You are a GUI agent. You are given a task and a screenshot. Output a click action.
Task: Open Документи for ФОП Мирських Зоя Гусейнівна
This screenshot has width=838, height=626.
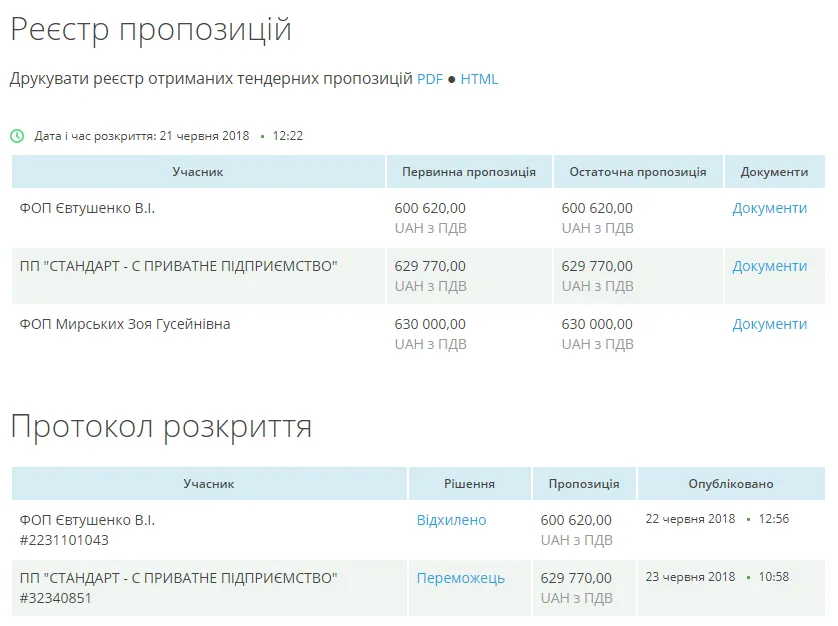pos(769,324)
